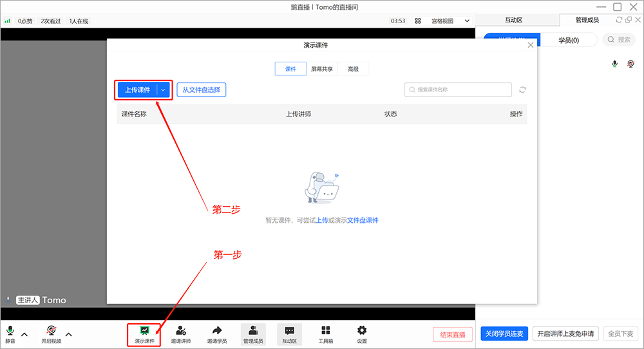Open 宫格视图 view dropdown
This screenshot has width=644, height=349.
click(450, 21)
